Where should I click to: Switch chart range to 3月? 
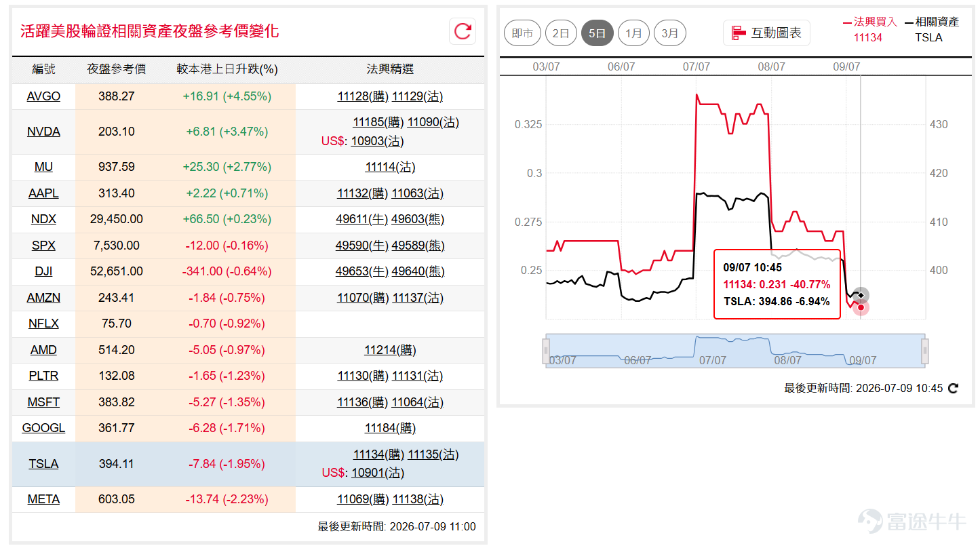tap(670, 33)
